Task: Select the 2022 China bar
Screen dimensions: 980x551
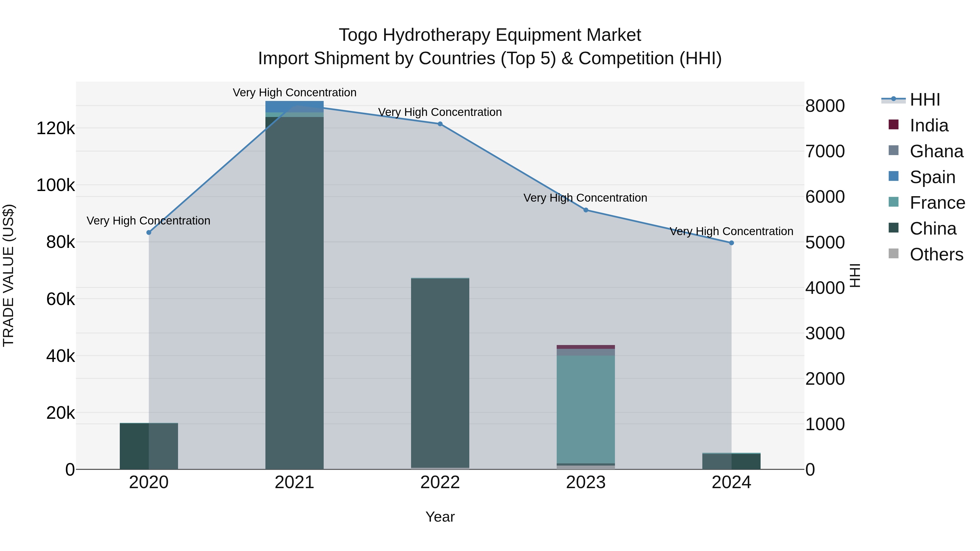Action: (x=440, y=373)
